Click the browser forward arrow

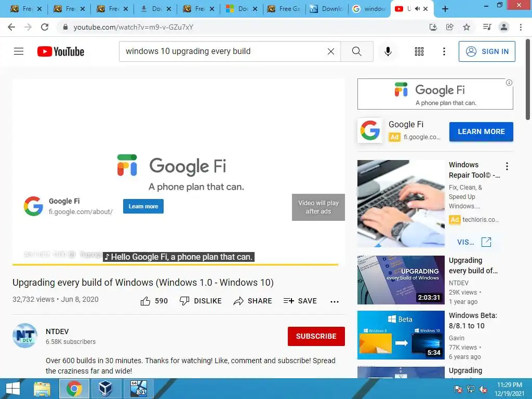28,27
